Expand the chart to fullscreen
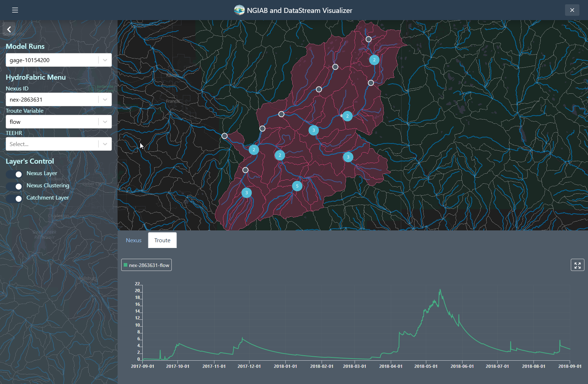The width and height of the screenshot is (588, 384). coord(577,265)
